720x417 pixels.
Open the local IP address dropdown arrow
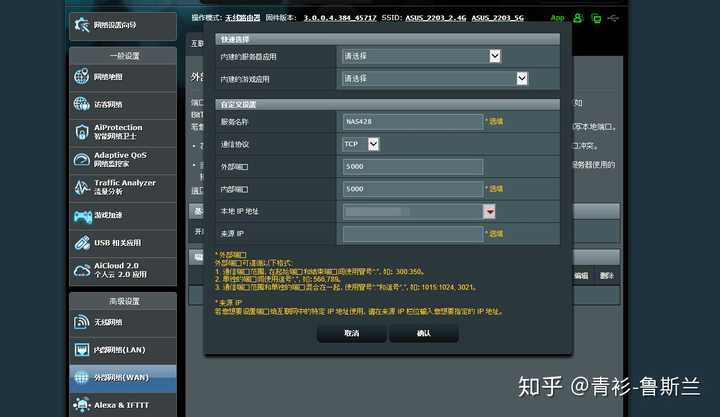[x=489, y=211]
